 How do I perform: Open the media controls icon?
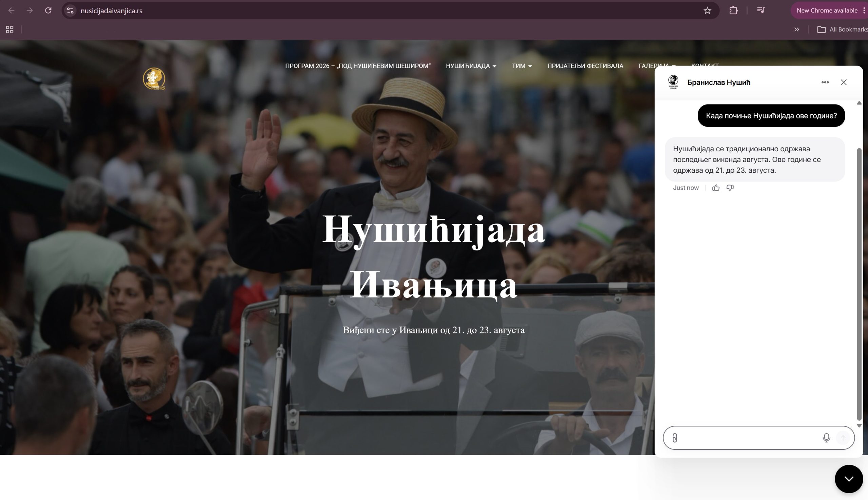pyautogui.click(x=761, y=10)
